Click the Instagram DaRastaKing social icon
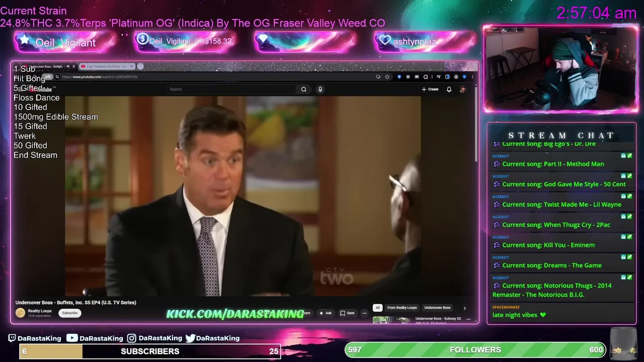 pyautogui.click(x=131, y=338)
